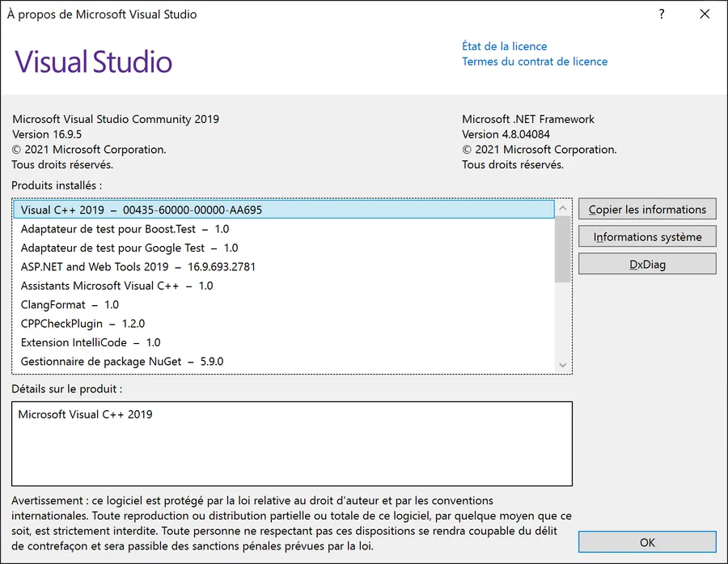Click Microsoft Visual Studio Community 2019 text
The width and height of the screenshot is (728, 564).
click(x=116, y=120)
